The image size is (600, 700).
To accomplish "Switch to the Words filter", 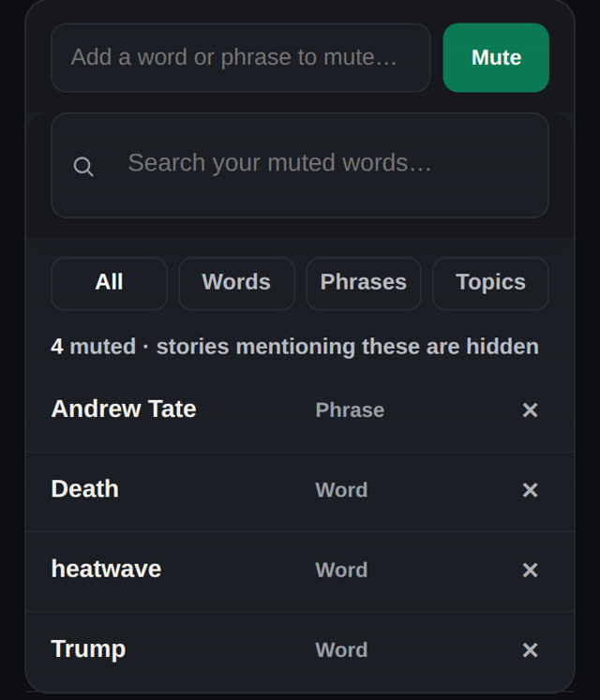I will tap(236, 283).
